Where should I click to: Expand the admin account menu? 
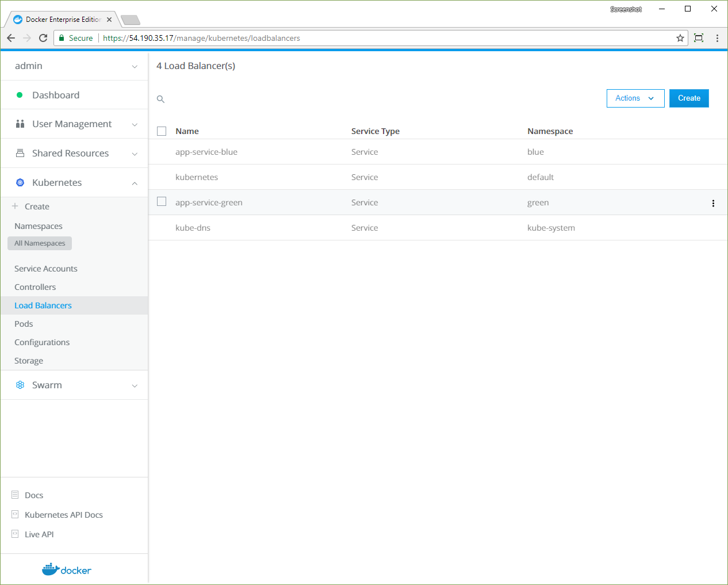click(135, 67)
